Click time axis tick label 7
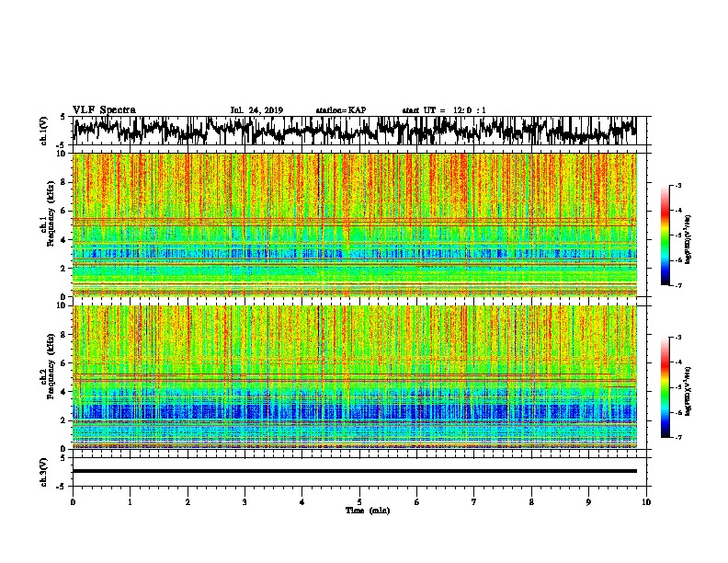The image size is (728, 563). 474,502
